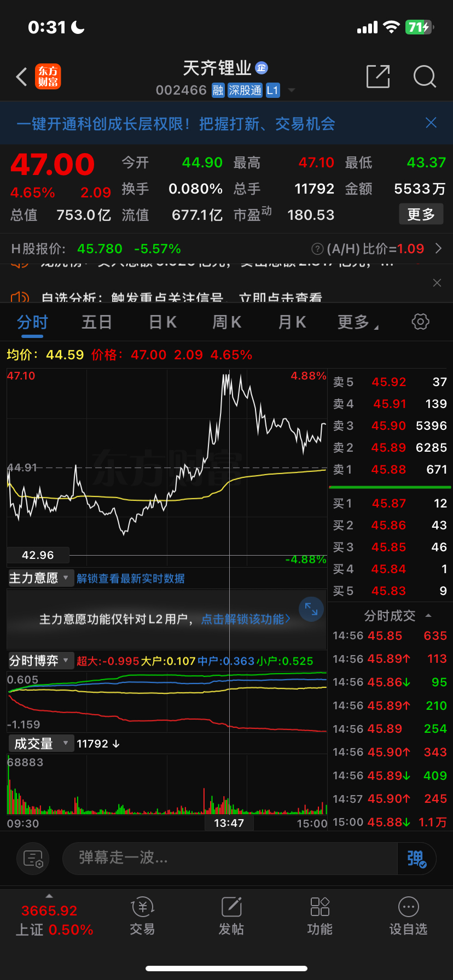Switch to the 五日 chart tab
The width and height of the screenshot is (453, 980).
(x=97, y=322)
